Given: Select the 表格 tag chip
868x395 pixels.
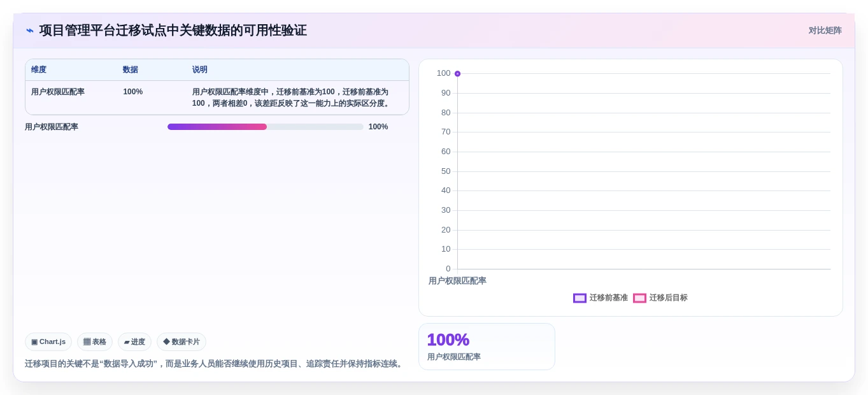Looking at the screenshot, I should (x=95, y=341).
